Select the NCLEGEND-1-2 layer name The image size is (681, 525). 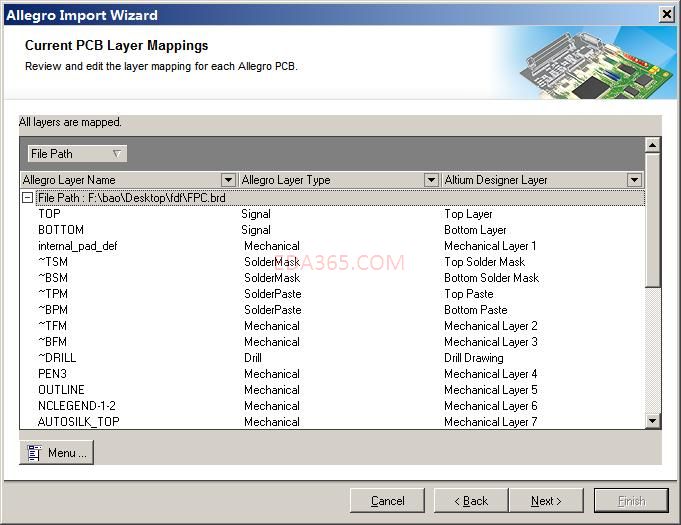(77, 406)
